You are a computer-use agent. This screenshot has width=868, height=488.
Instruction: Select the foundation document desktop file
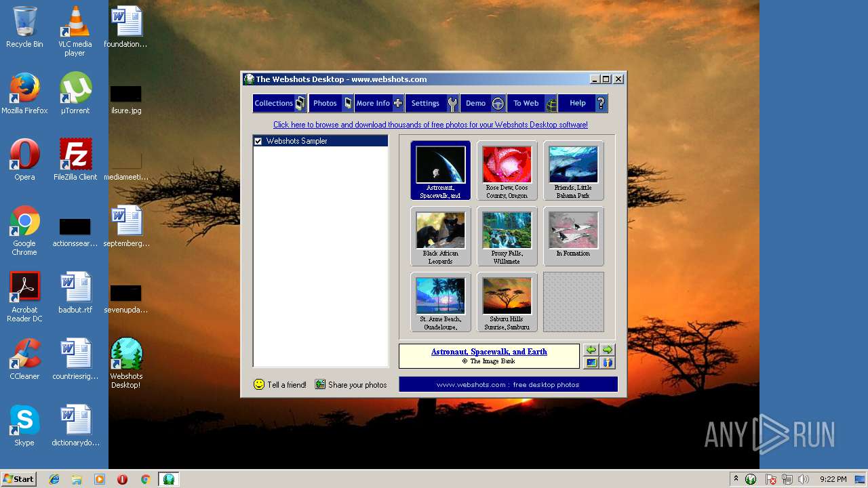pyautogui.click(x=125, y=26)
